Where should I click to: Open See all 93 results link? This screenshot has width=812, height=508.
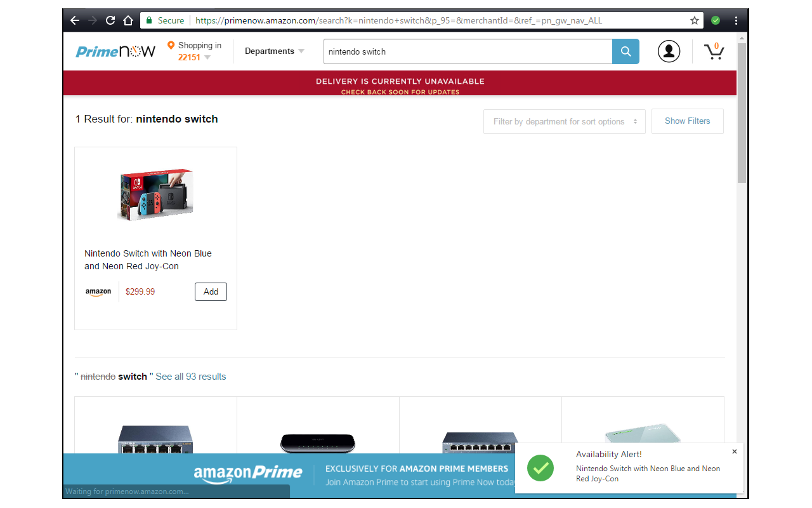[191, 377]
